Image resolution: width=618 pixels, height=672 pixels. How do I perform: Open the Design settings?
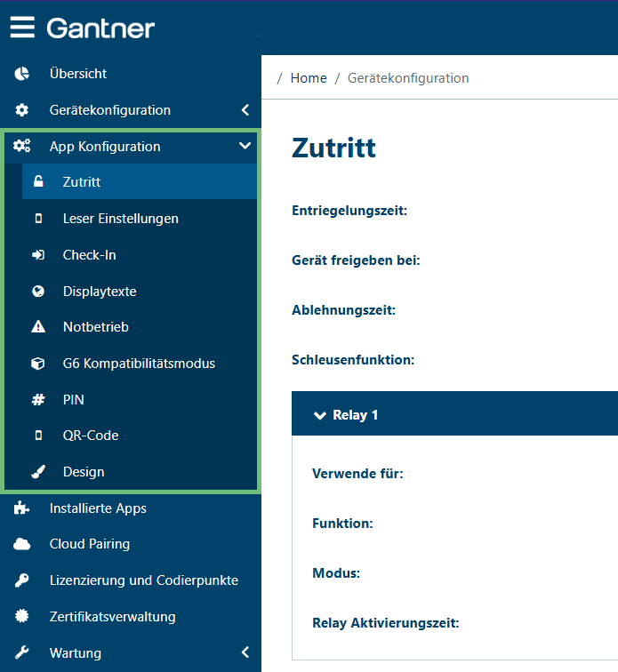[84, 472]
